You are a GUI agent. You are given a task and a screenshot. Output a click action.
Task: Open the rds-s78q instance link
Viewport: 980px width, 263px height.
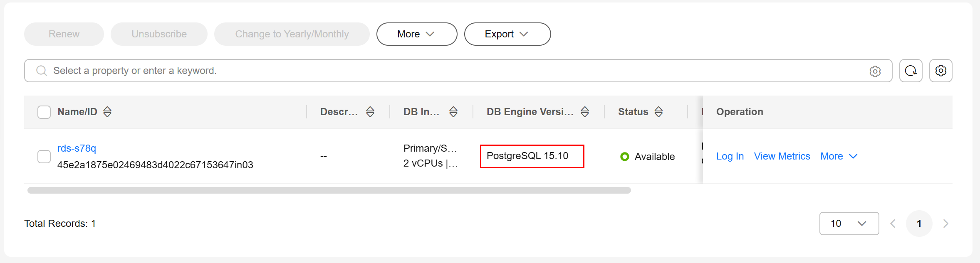(77, 148)
